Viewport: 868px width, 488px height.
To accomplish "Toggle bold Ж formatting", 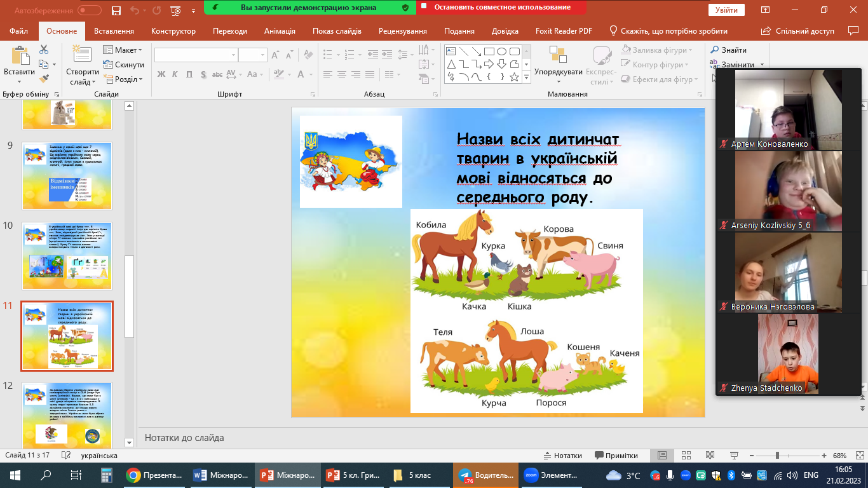I will [x=161, y=74].
